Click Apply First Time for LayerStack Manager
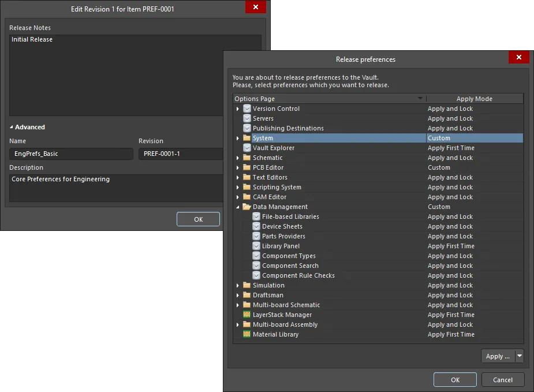The width and height of the screenshot is (534, 392). click(x=451, y=315)
